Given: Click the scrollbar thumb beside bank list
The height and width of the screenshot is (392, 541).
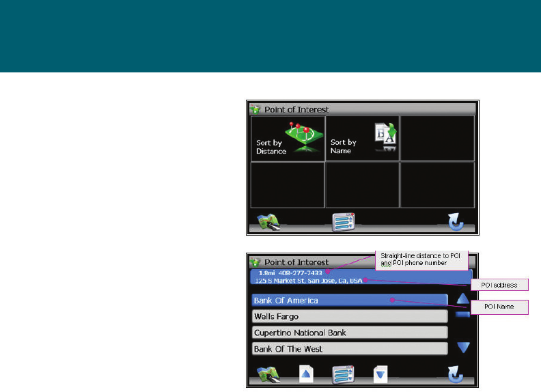Looking at the screenshot, I should (462, 314).
